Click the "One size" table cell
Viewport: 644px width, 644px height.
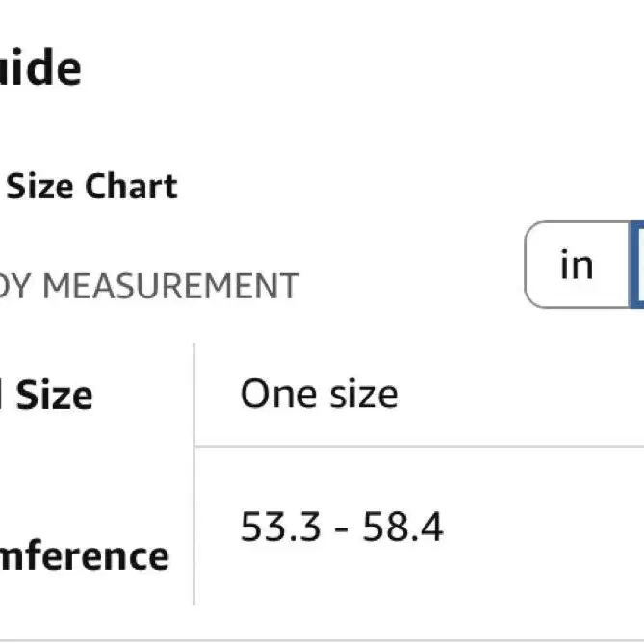[420, 395]
